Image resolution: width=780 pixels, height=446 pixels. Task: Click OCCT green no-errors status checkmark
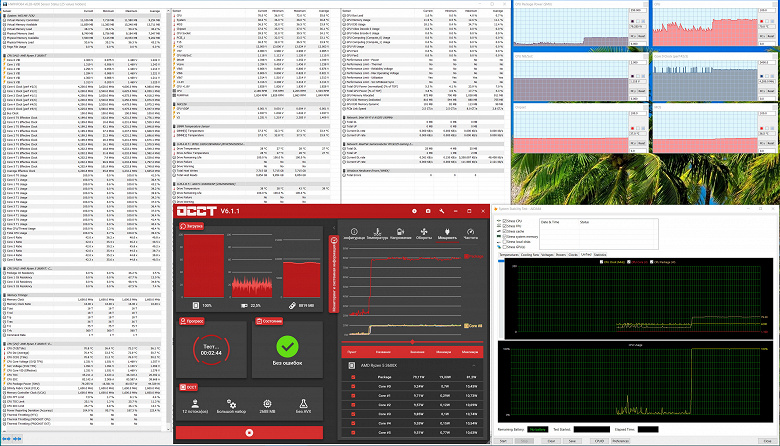287,347
